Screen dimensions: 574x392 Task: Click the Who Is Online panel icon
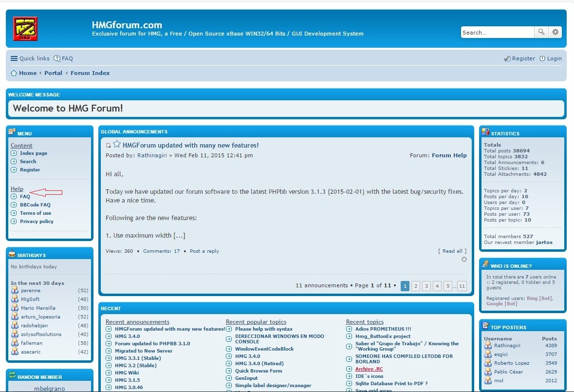click(x=485, y=264)
